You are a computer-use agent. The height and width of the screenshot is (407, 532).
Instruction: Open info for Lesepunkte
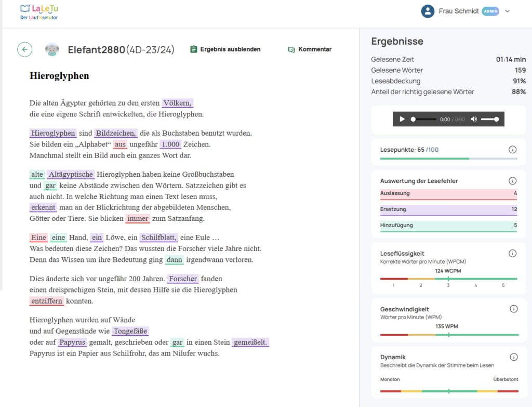coord(512,150)
